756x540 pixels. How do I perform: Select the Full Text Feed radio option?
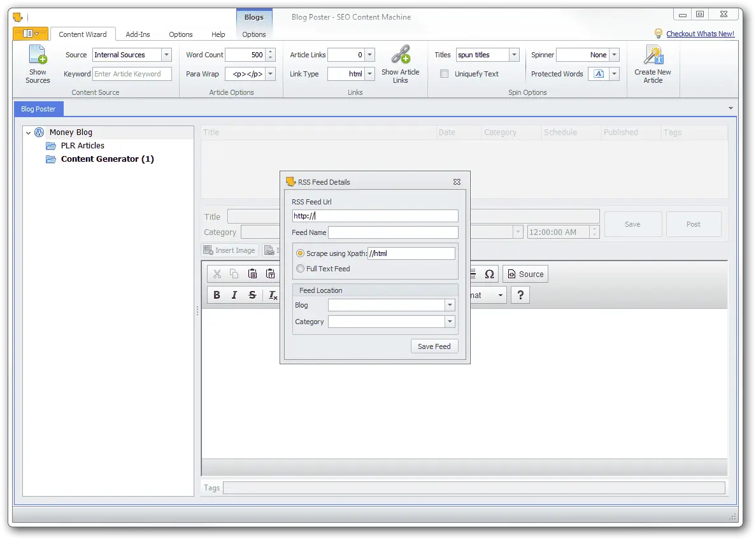[301, 269]
